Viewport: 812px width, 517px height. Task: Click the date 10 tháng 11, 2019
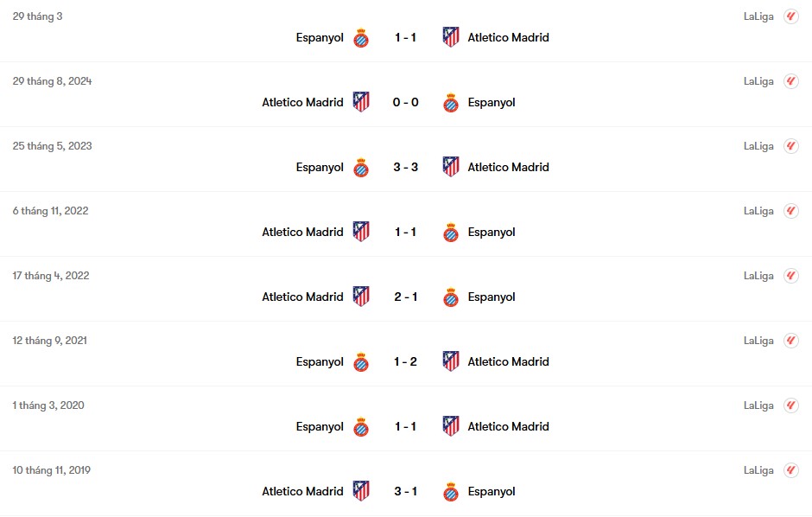click(x=51, y=470)
